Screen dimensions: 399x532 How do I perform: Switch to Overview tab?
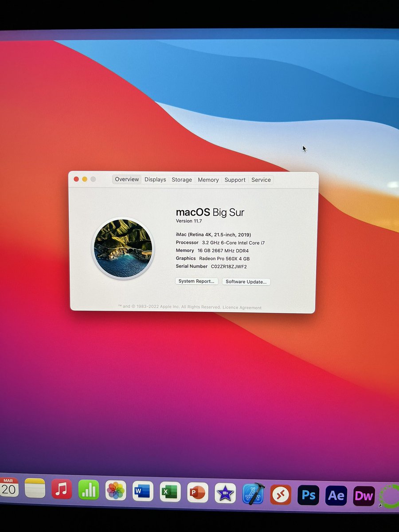[127, 179]
